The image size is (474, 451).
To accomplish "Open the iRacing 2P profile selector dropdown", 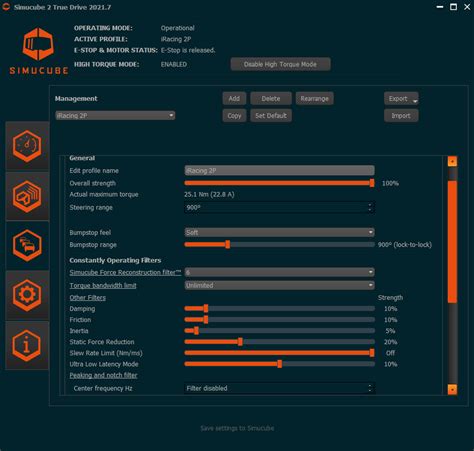I will 115,116.
